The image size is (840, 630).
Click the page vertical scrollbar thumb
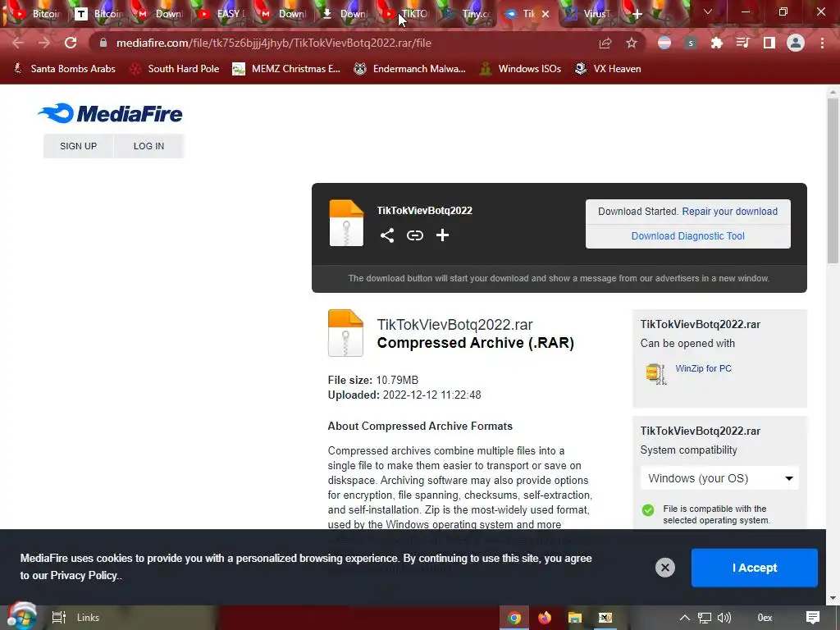pos(832,180)
